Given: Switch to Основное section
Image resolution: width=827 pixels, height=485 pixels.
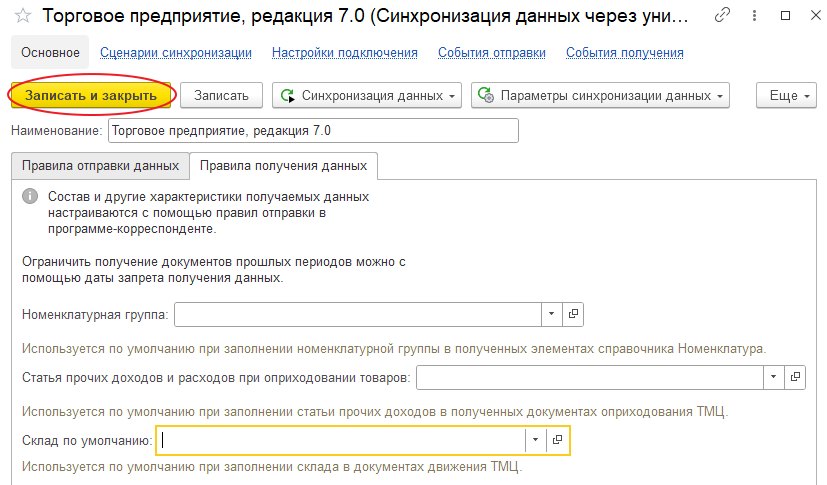Looking at the screenshot, I should click(x=50, y=52).
